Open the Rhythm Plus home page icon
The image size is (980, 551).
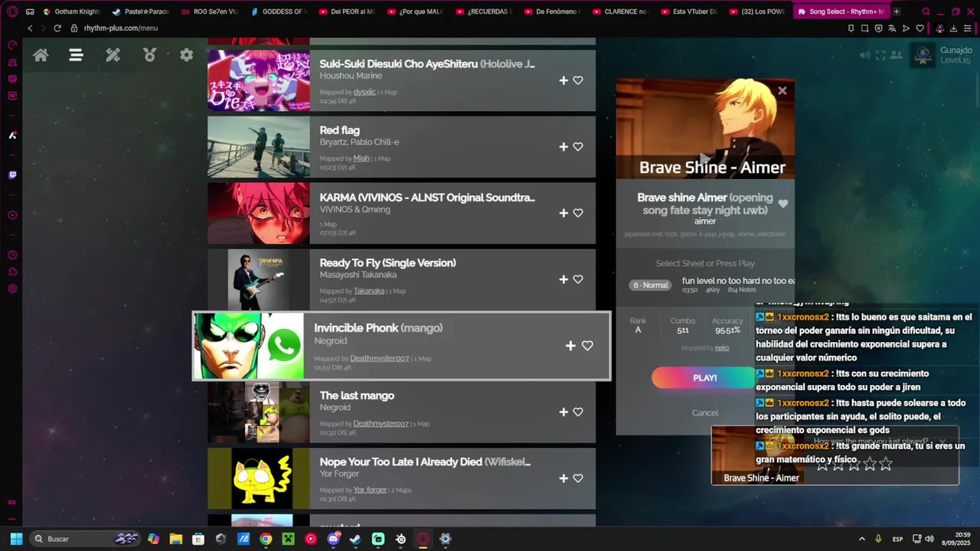tap(41, 55)
